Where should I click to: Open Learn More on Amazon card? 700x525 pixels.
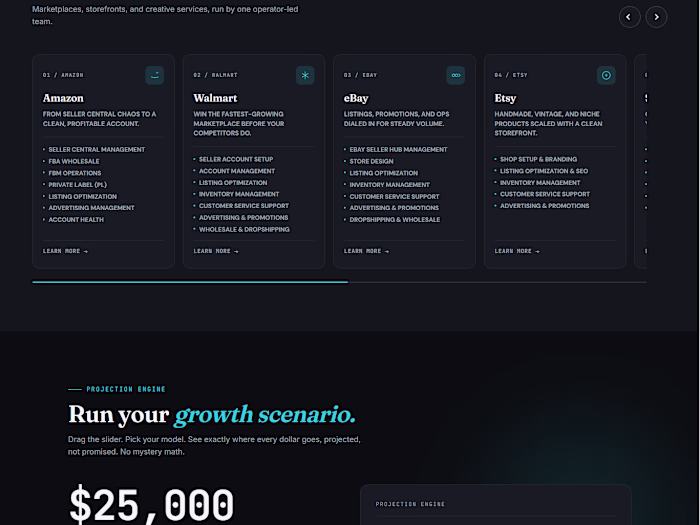(65, 251)
